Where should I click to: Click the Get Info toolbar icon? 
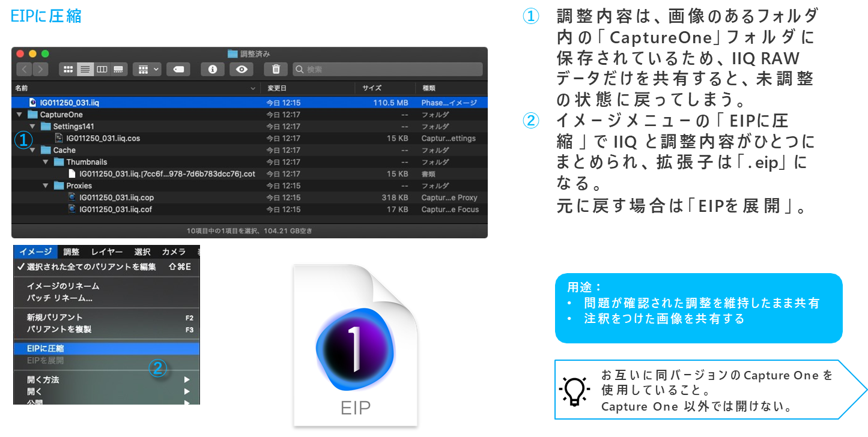(x=212, y=69)
